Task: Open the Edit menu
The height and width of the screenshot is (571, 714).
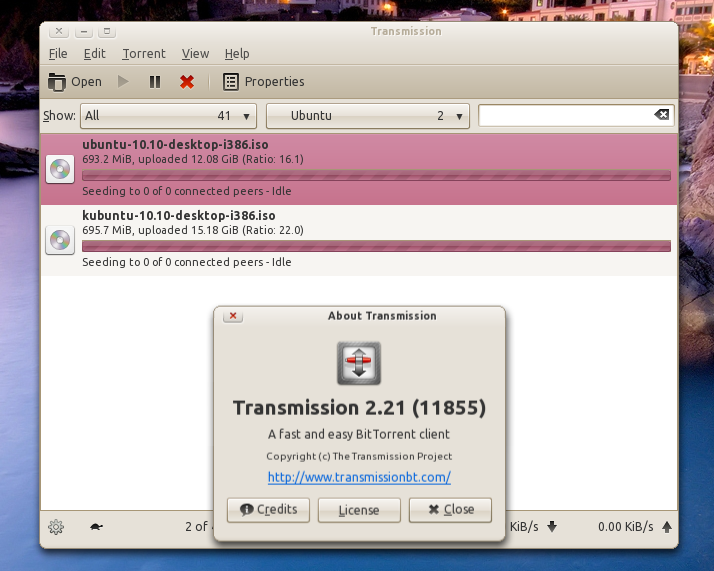Action: point(94,54)
